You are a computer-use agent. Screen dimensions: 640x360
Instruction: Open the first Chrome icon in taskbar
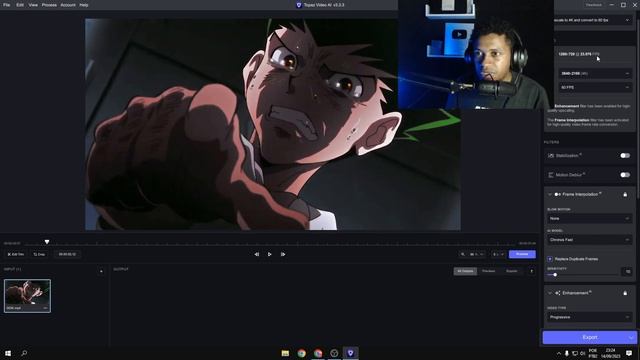(302, 353)
